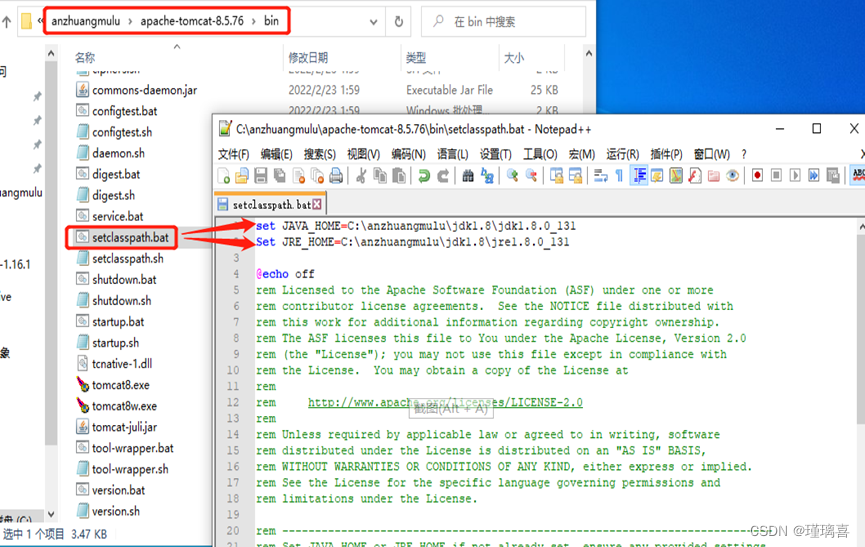Undo the last edit with green arrow

click(424, 176)
